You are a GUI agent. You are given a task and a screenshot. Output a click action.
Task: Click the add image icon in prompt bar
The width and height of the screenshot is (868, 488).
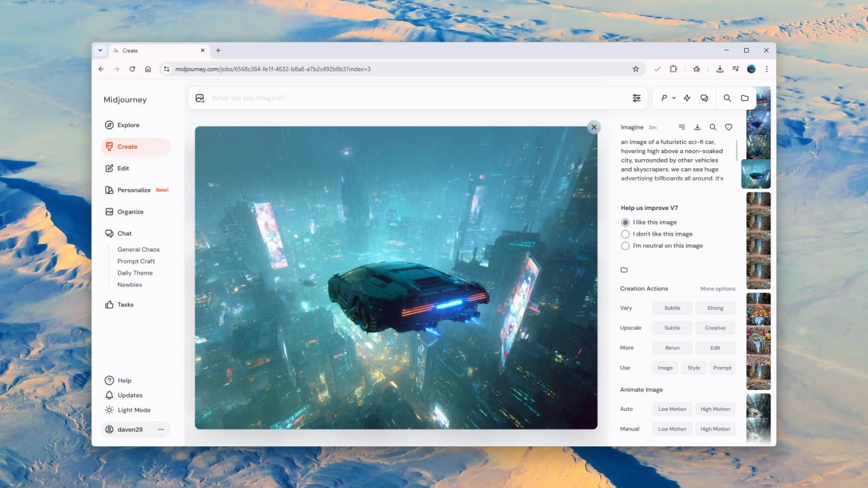click(x=200, y=98)
